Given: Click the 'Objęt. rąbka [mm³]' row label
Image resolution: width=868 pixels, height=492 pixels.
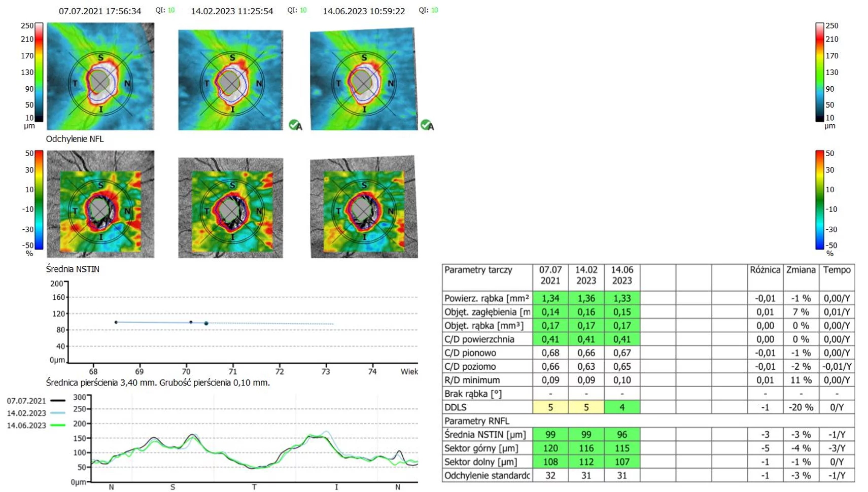Looking at the screenshot, I should pyautogui.click(x=484, y=326).
